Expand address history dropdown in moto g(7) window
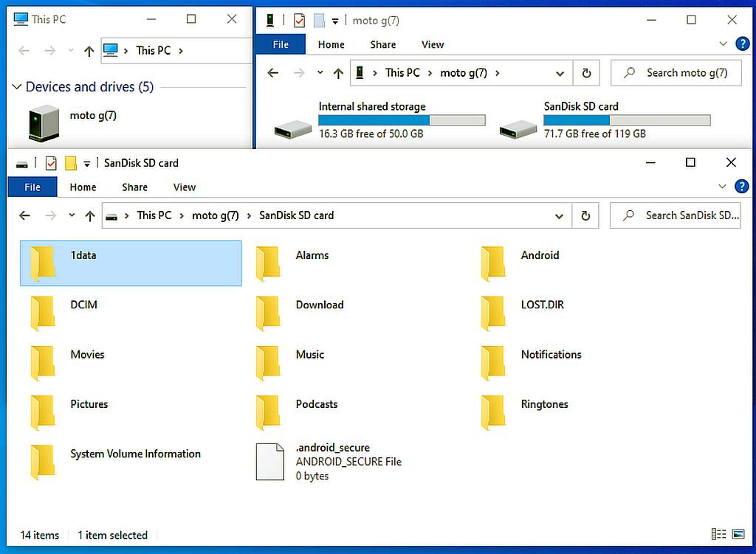This screenshot has width=756, height=554. point(560,74)
